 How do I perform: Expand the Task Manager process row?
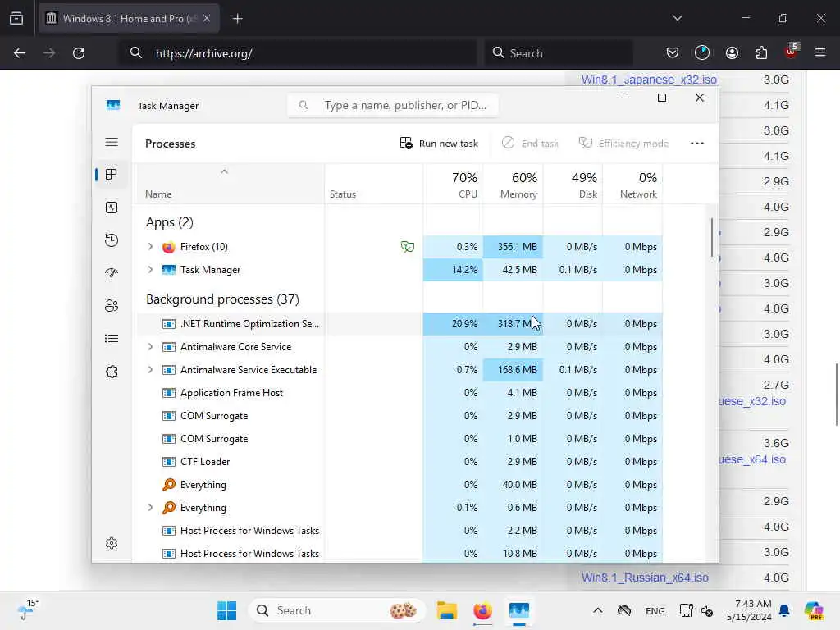[150, 269]
